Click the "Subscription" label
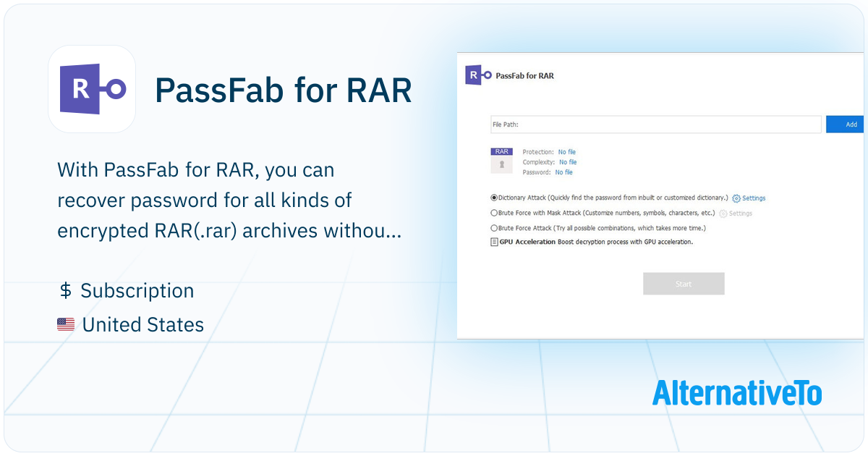 [x=137, y=291]
